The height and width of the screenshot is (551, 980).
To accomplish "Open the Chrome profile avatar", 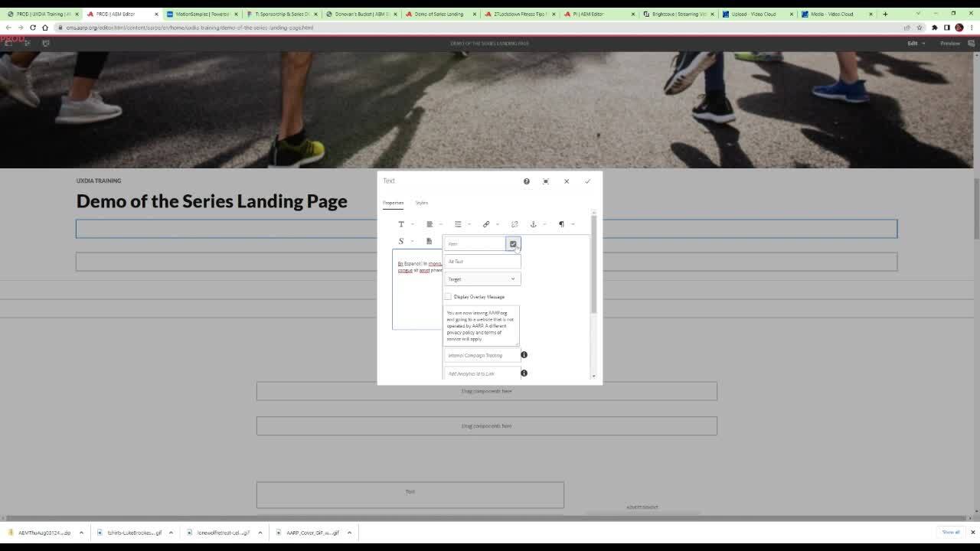I will pos(959,28).
